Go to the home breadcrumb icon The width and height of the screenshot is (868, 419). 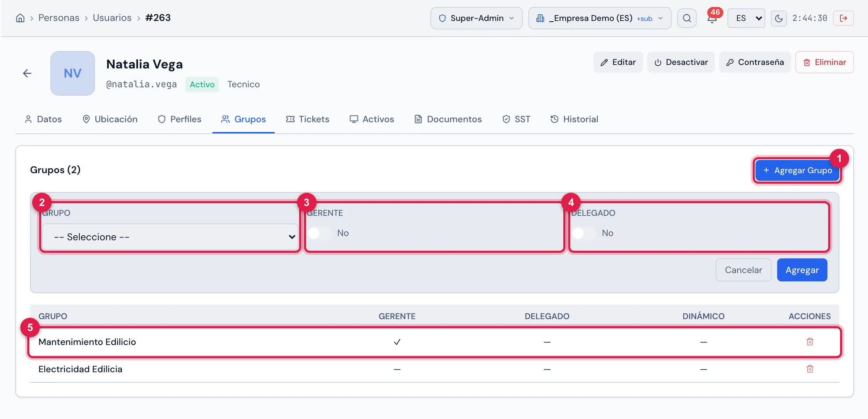point(20,18)
